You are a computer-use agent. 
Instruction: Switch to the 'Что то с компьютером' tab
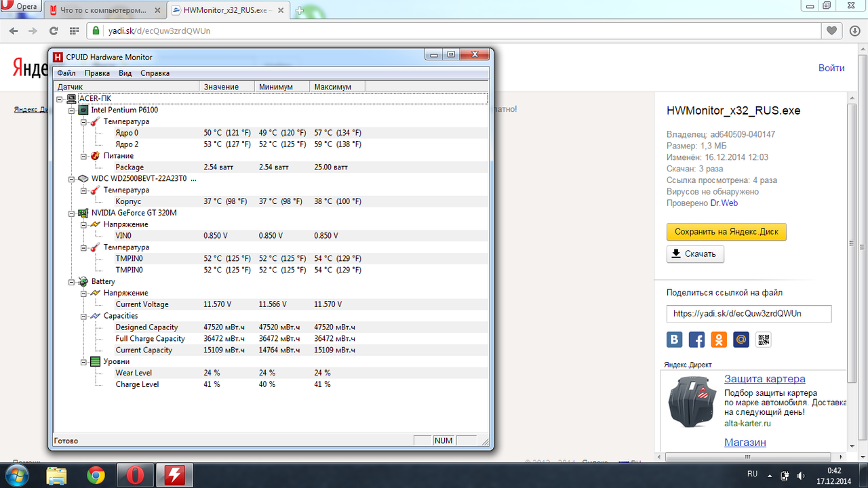click(104, 11)
